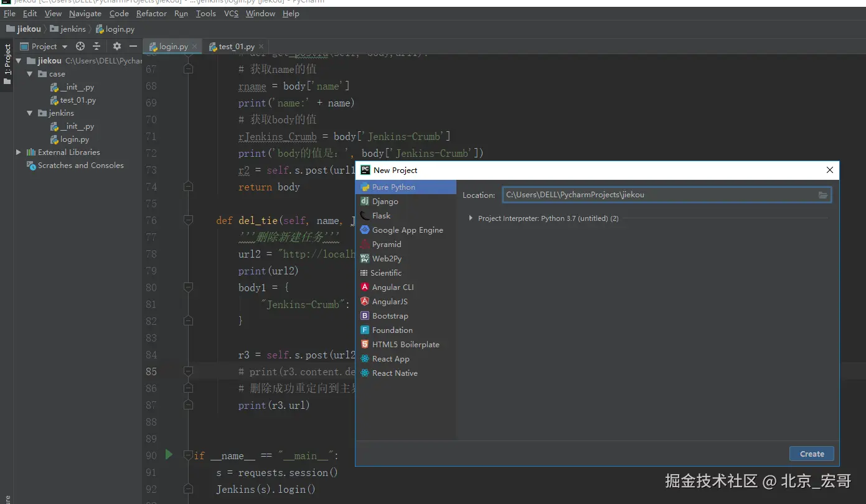Image resolution: width=866 pixels, height=504 pixels.
Task: Close the login.py editor tab
Action: [x=194, y=46]
